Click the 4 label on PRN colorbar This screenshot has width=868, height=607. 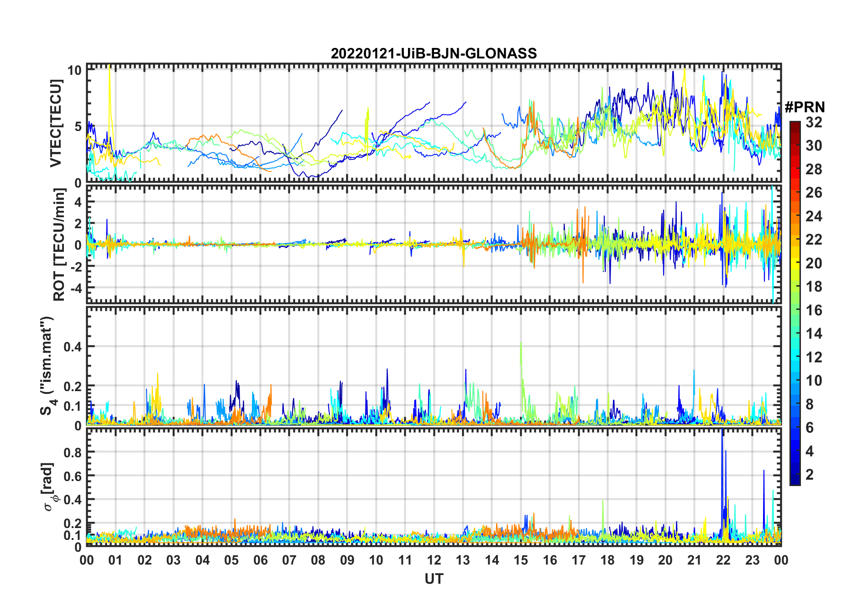tap(810, 451)
